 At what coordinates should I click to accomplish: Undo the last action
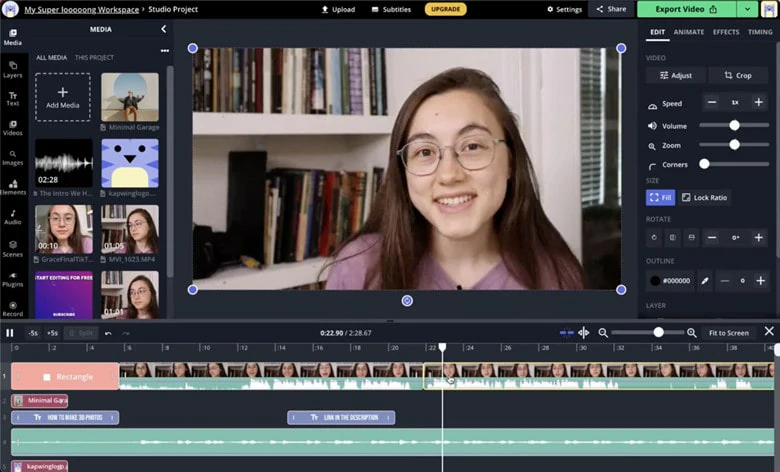point(108,333)
